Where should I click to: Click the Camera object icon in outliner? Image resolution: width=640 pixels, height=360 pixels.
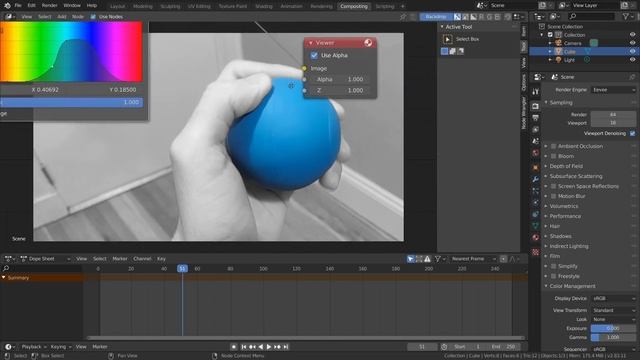pyautogui.click(x=558, y=43)
